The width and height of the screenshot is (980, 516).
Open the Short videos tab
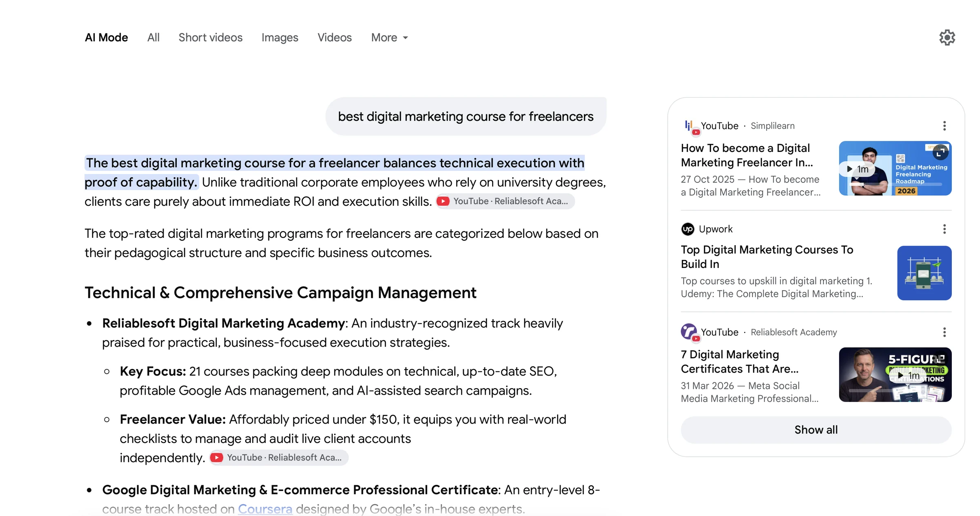tap(210, 38)
